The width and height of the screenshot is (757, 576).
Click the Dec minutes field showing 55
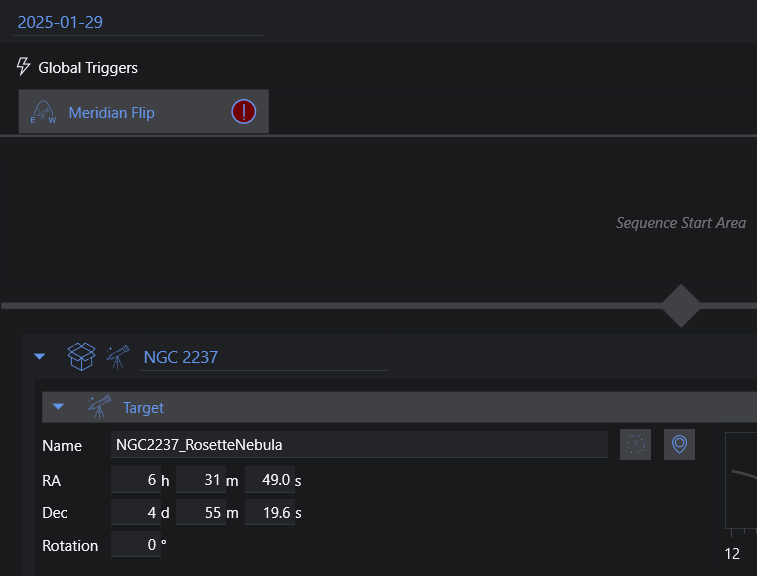coord(200,512)
